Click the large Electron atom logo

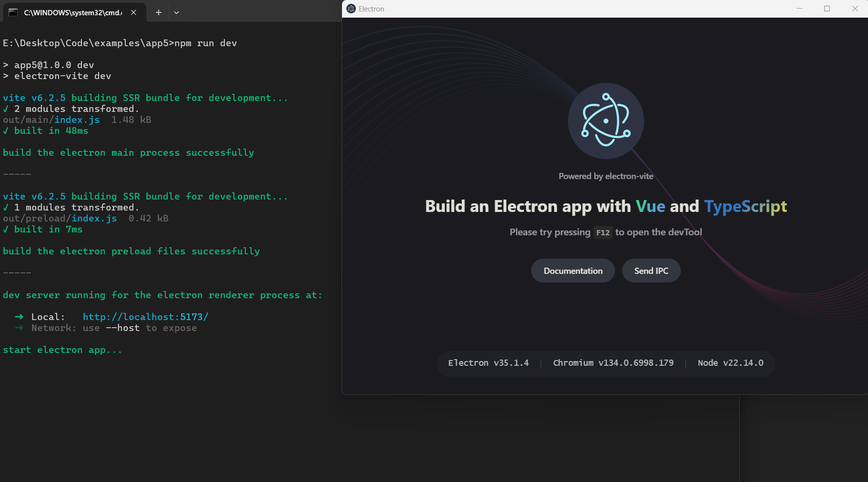tap(606, 120)
